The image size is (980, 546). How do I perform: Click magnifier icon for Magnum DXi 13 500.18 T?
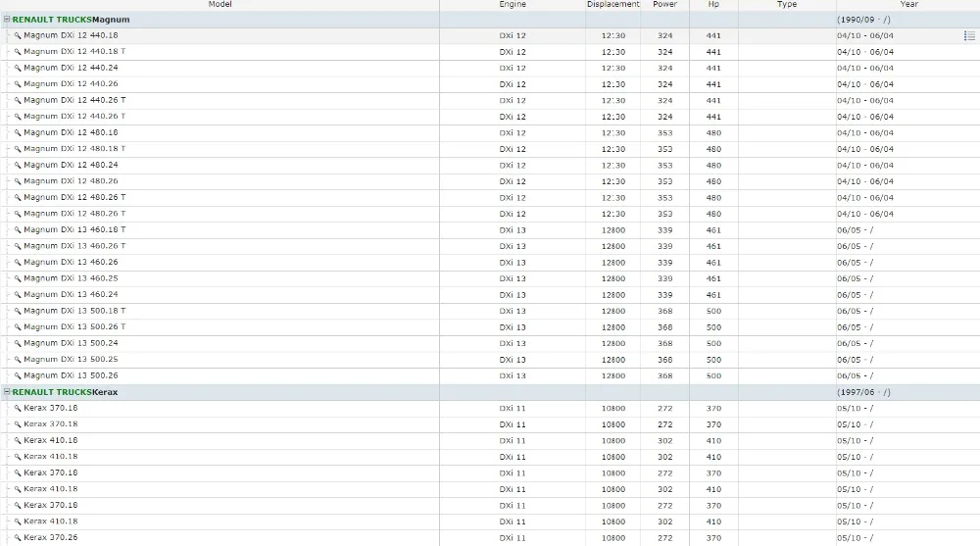click(18, 312)
